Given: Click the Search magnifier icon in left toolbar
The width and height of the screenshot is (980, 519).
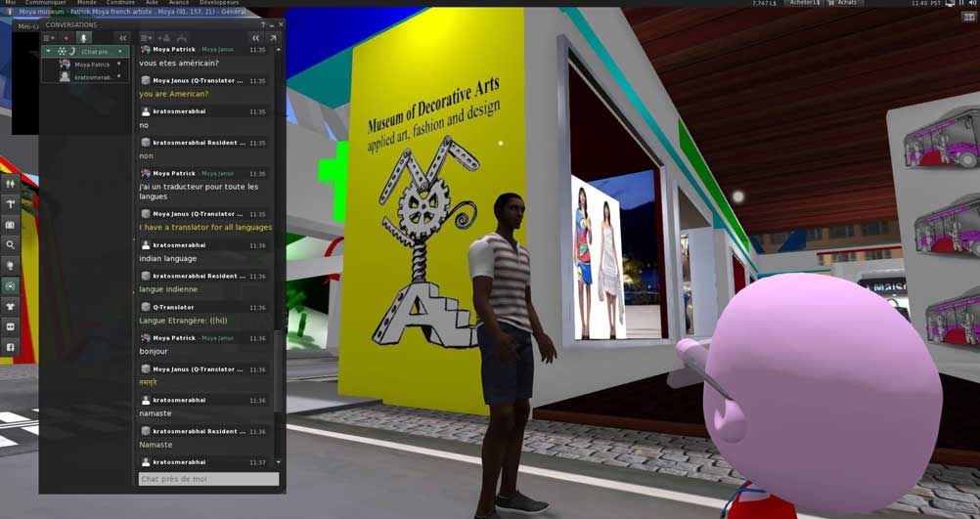Looking at the screenshot, I should pos(11,245).
